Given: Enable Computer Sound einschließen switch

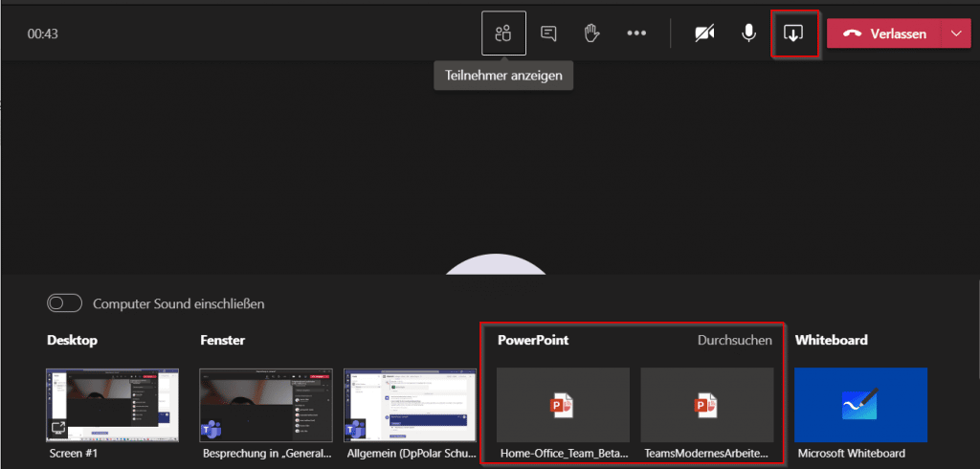Looking at the screenshot, I should [x=65, y=304].
